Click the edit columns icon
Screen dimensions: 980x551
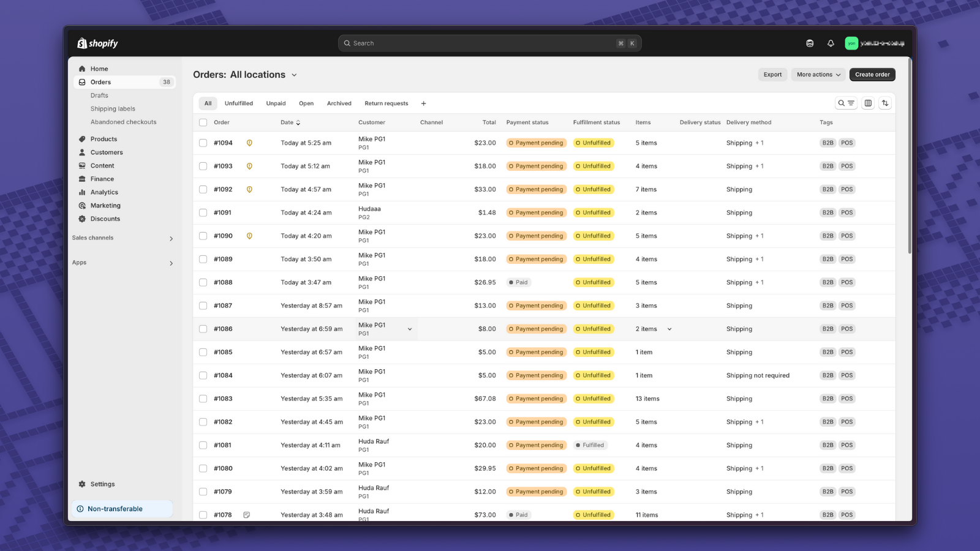point(868,103)
